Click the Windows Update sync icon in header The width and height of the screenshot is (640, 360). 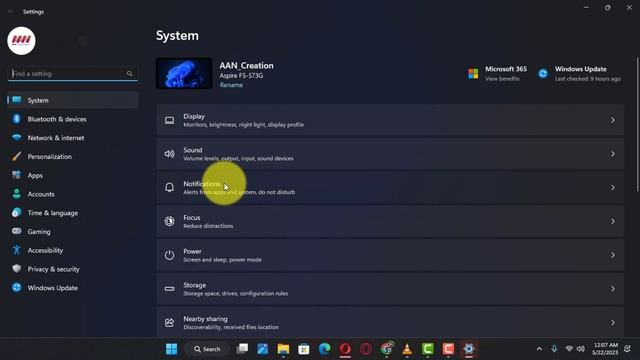click(543, 73)
